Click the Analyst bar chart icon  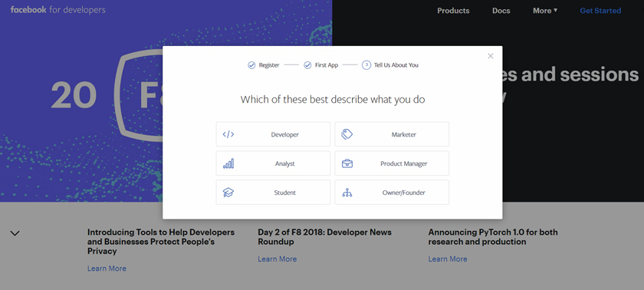[228, 163]
